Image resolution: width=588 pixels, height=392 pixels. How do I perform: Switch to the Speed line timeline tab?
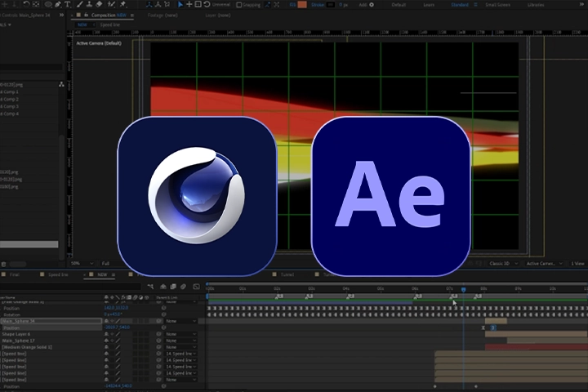click(58, 274)
